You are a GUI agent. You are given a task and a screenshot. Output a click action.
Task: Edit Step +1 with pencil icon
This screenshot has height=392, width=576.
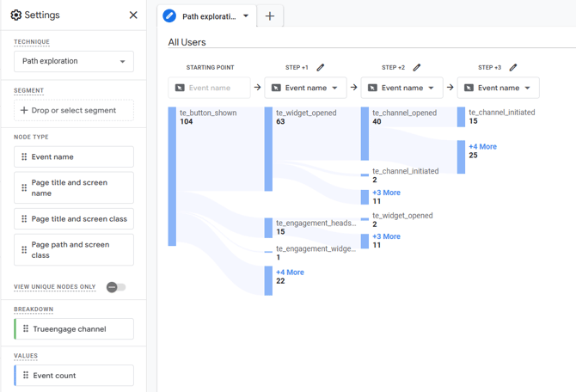click(321, 67)
